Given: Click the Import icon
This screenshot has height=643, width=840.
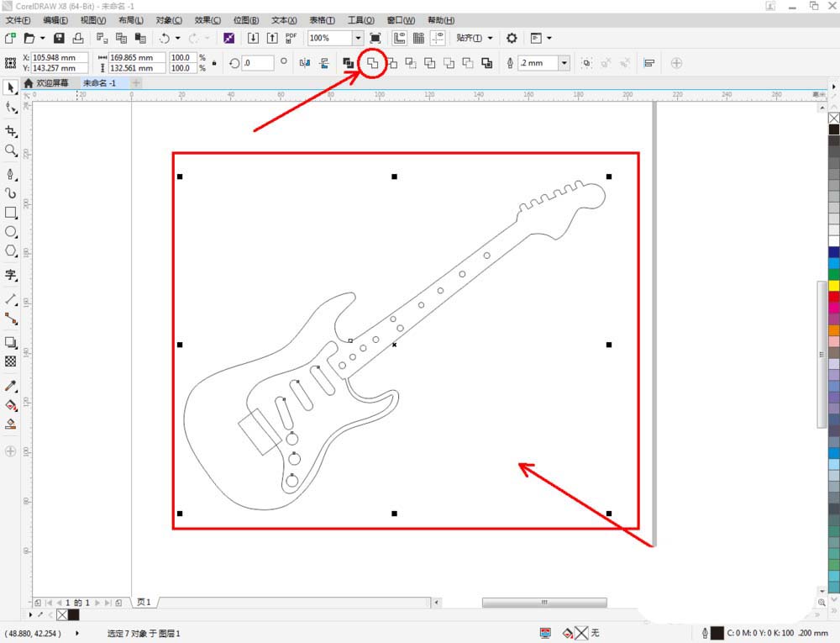Looking at the screenshot, I should (x=253, y=38).
